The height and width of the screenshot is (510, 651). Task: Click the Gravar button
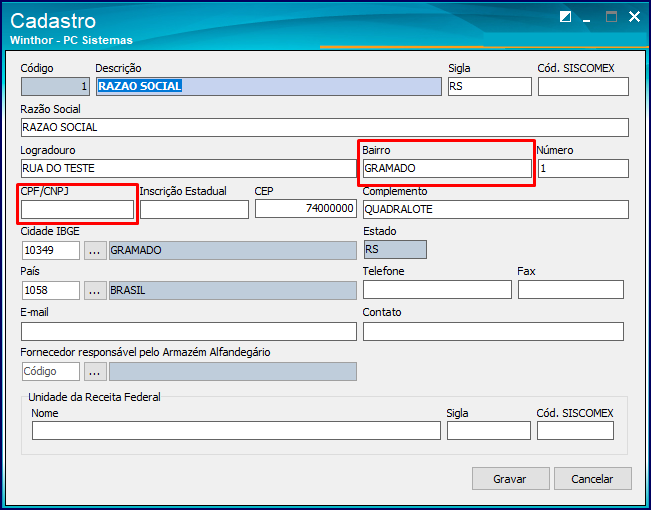coord(510,478)
